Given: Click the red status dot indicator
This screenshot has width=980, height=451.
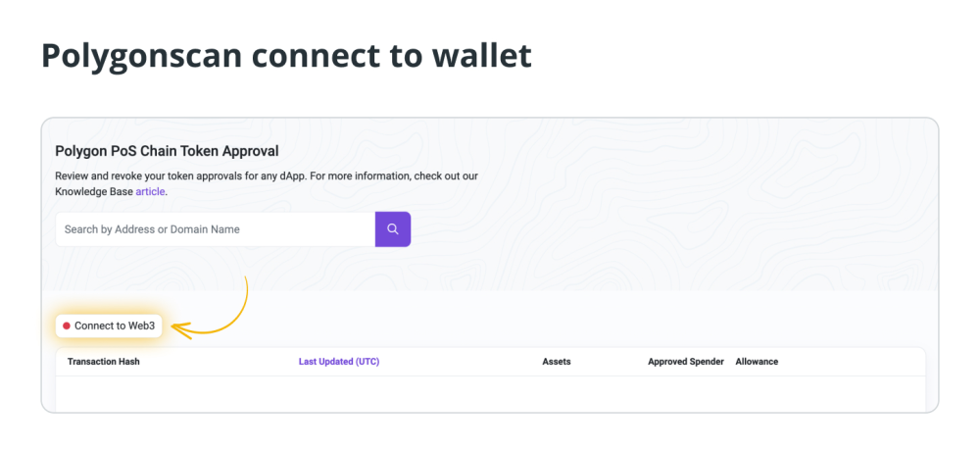Looking at the screenshot, I should click(x=67, y=326).
